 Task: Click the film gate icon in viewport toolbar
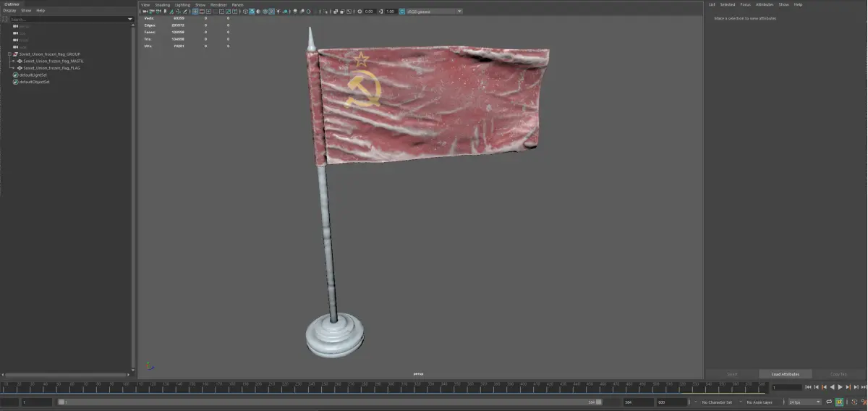(202, 12)
